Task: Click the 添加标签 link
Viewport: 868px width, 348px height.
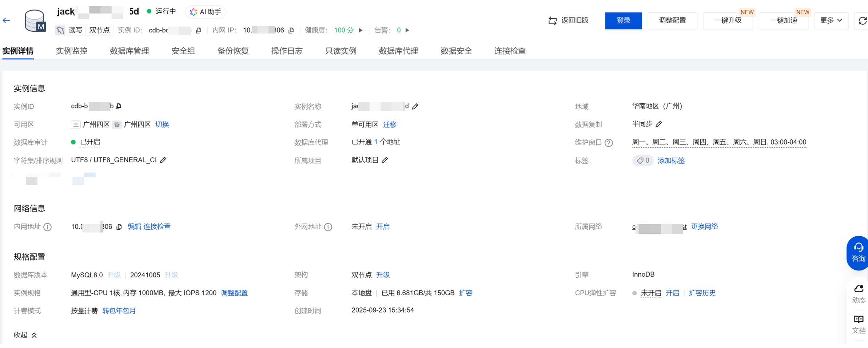Action: 671,161
